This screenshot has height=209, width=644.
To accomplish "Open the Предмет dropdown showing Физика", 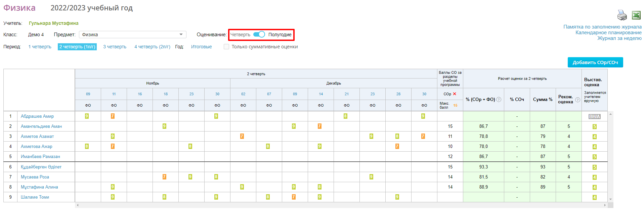I will click(132, 35).
